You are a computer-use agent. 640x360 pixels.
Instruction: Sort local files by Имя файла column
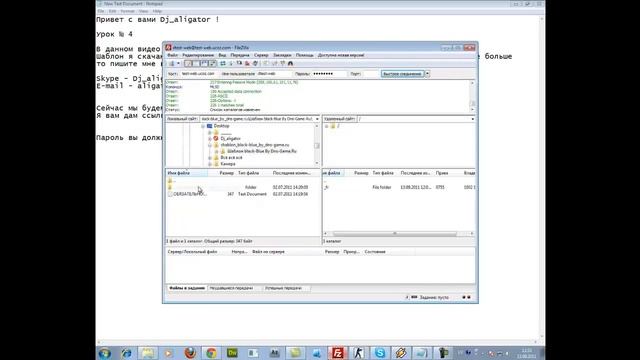[x=187, y=173]
